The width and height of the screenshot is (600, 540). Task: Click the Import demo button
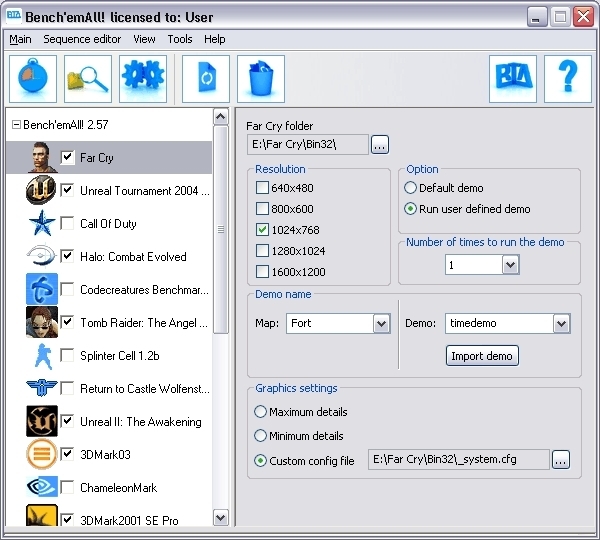coord(482,356)
